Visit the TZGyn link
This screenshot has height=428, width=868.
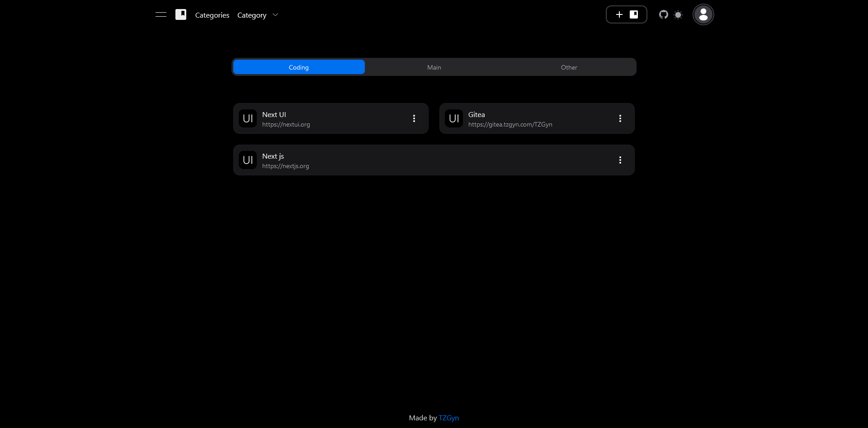coord(448,418)
